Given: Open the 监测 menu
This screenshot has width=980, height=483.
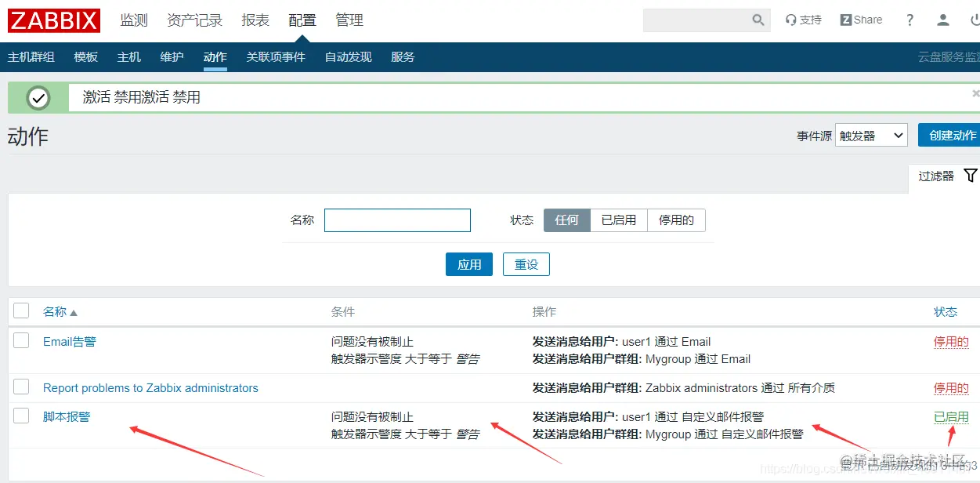Looking at the screenshot, I should pyautogui.click(x=134, y=20).
